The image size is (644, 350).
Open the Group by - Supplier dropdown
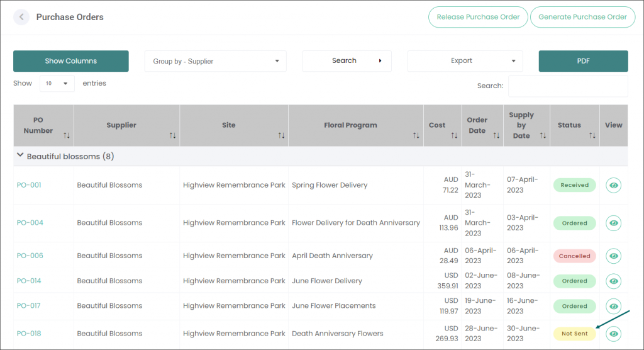[x=215, y=61]
